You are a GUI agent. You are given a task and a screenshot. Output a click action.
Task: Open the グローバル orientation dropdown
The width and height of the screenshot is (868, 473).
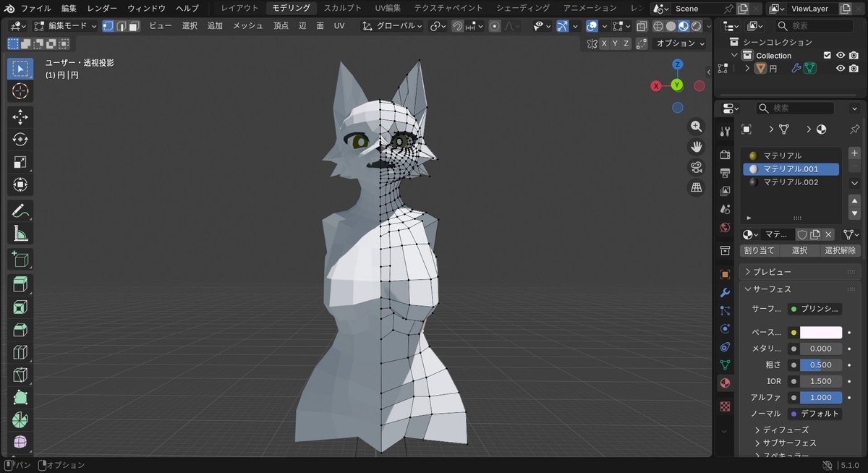[x=393, y=26]
